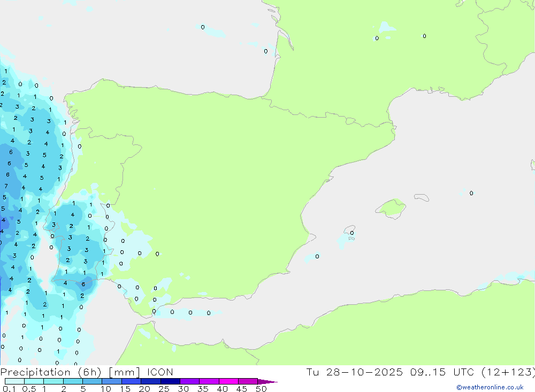Select the 5–10 mm legend color box

pyautogui.click(x=92, y=381)
